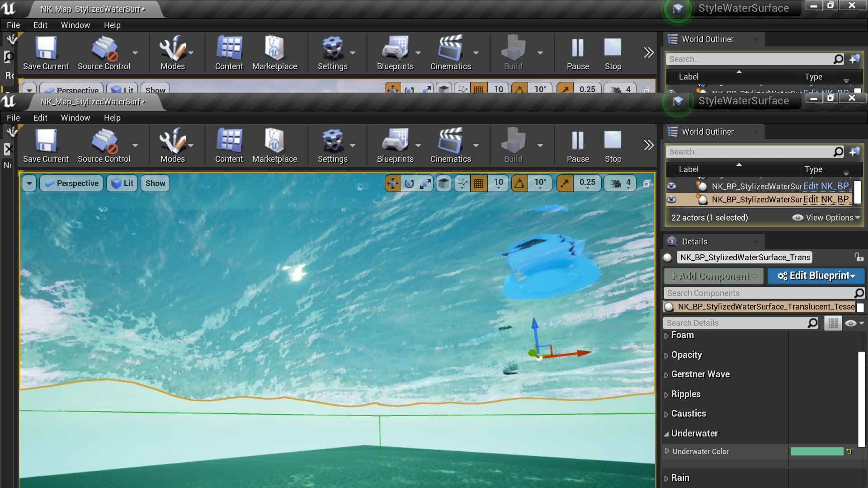Image resolution: width=868 pixels, height=488 pixels.
Task: Click Save Current in the back window toolbar
Action: (x=46, y=53)
